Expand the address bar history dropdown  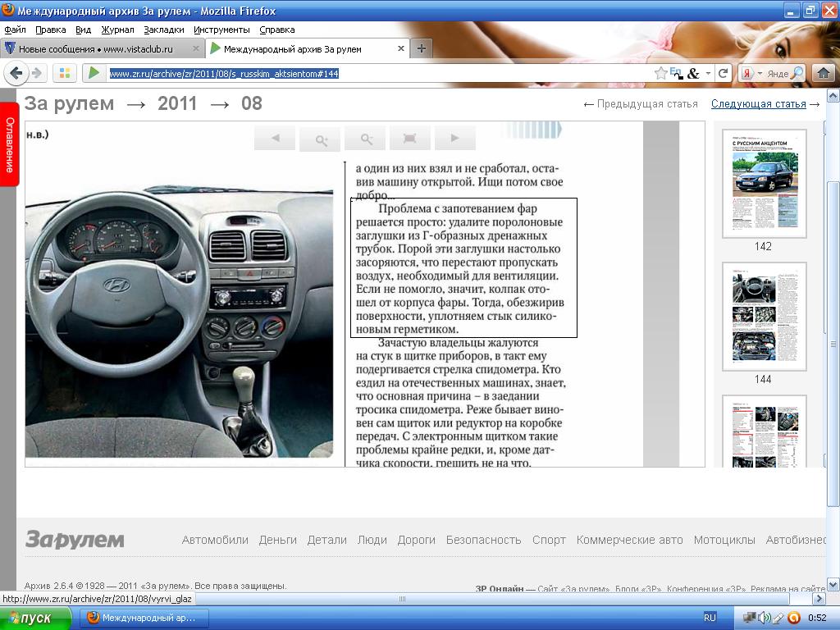708,73
